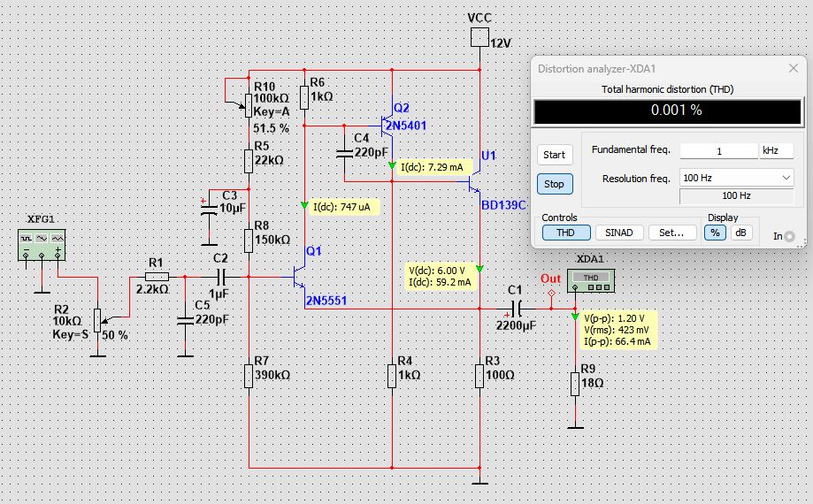
Task: Open the Resolution freq. 100 Hz dropdown
Action: pos(736,178)
